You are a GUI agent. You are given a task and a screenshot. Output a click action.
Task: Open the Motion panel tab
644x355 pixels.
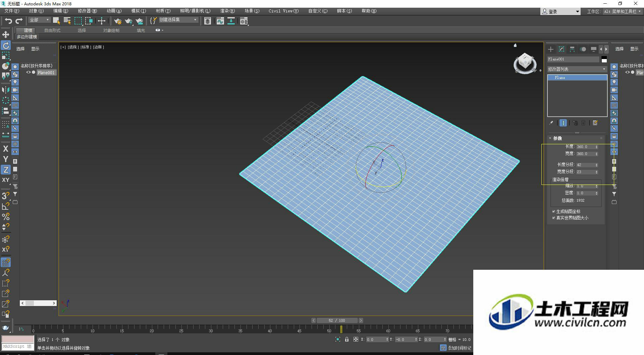click(x=583, y=49)
